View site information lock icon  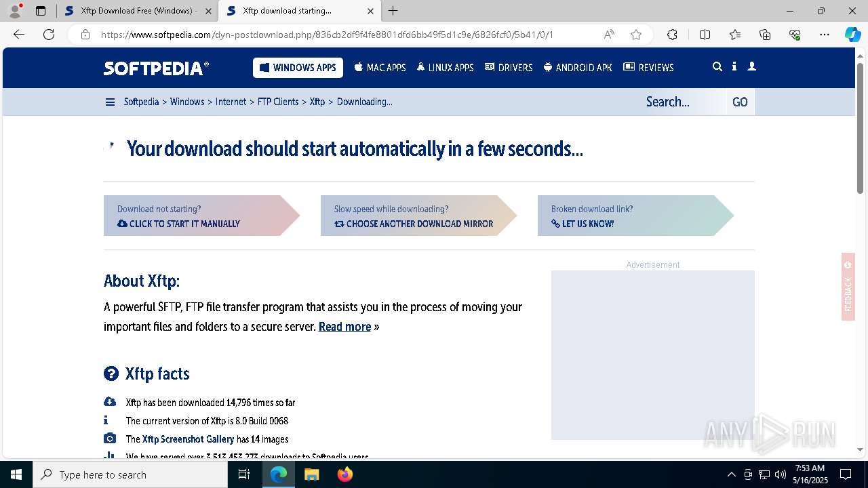pyautogui.click(x=85, y=35)
